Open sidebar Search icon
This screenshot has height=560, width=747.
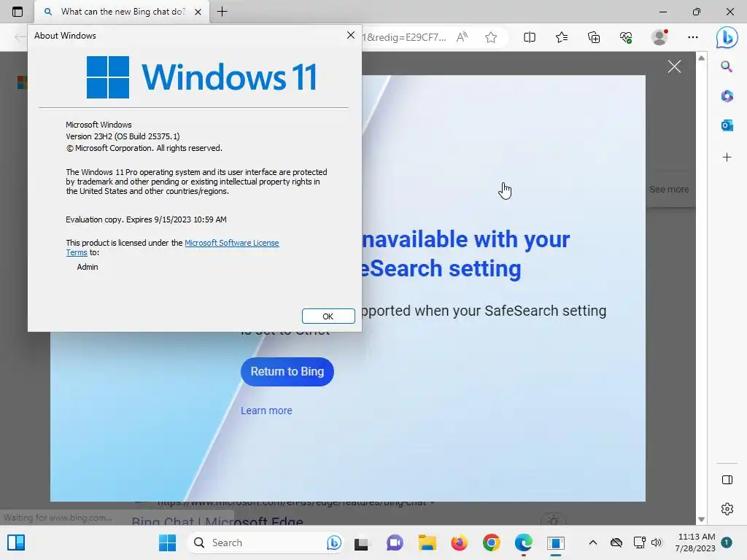point(727,66)
